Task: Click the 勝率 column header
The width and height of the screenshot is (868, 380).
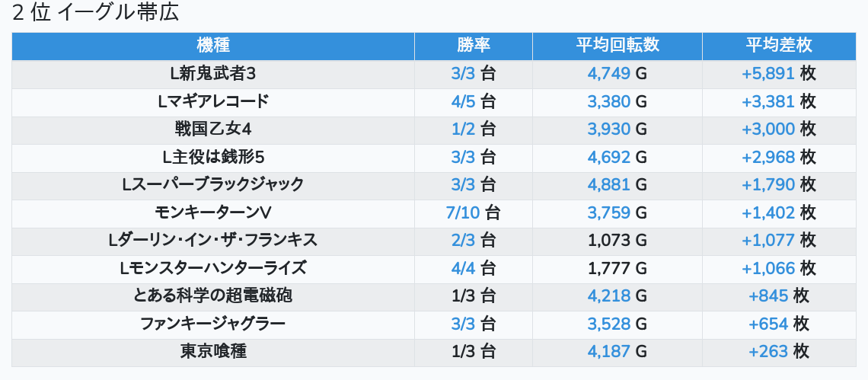Action: pyautogui.click(x=473, y=46)
